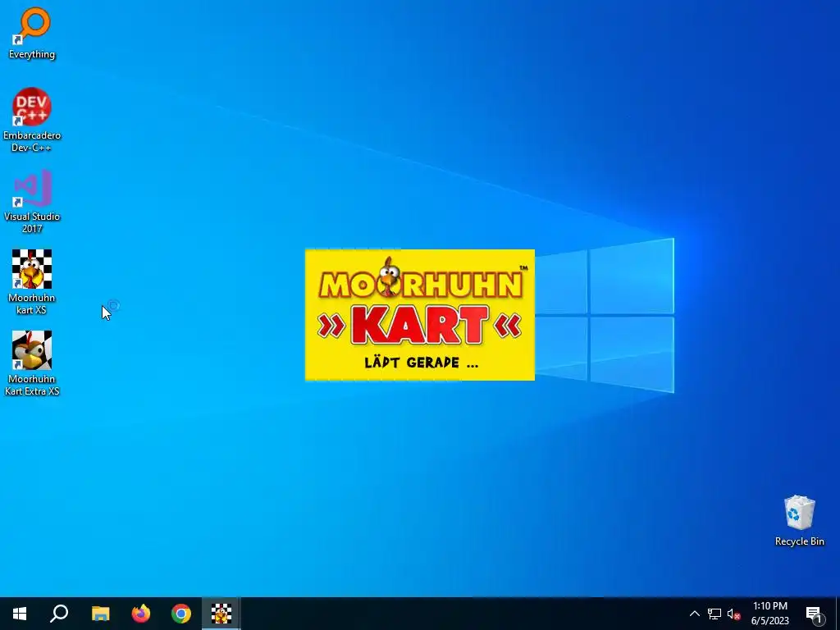Expand the hidden system tray icons
Screen dimensions: 840x630
[694, 614]
